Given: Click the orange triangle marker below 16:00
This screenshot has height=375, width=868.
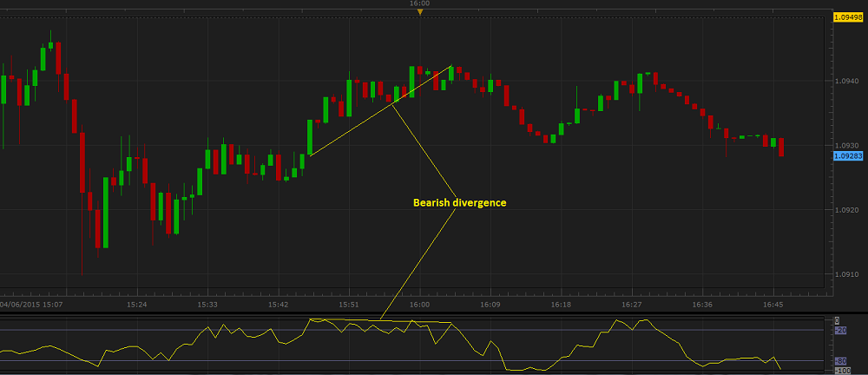Looking at the screenshot, I should point(419,12).
